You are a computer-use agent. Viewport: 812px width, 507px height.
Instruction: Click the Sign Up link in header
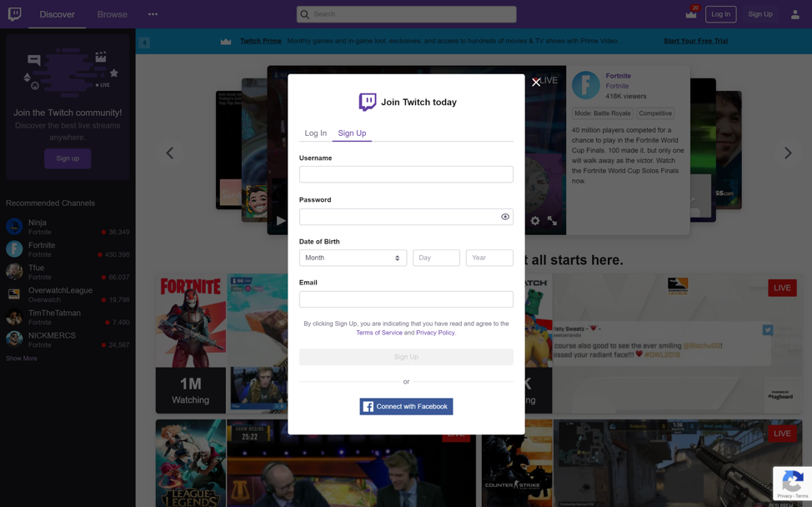pos(760,14)
